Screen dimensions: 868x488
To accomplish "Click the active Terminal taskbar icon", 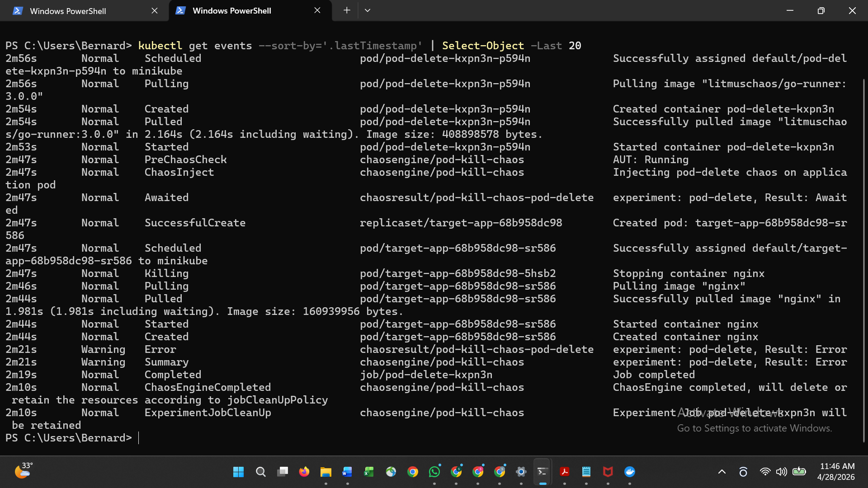I will [x=543, y=472].
